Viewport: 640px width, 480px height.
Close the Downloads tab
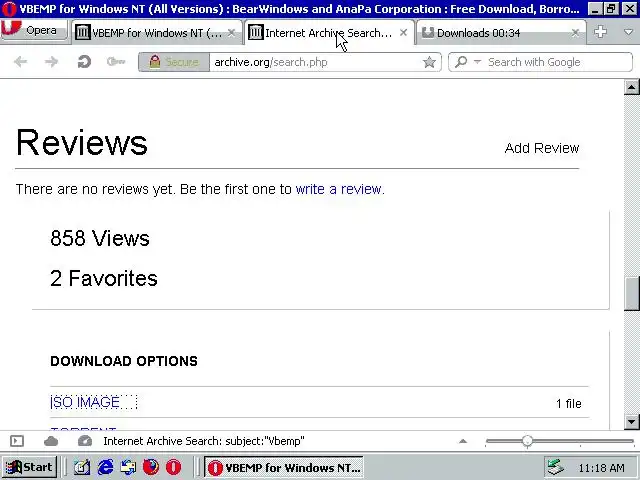pos(576,33)
